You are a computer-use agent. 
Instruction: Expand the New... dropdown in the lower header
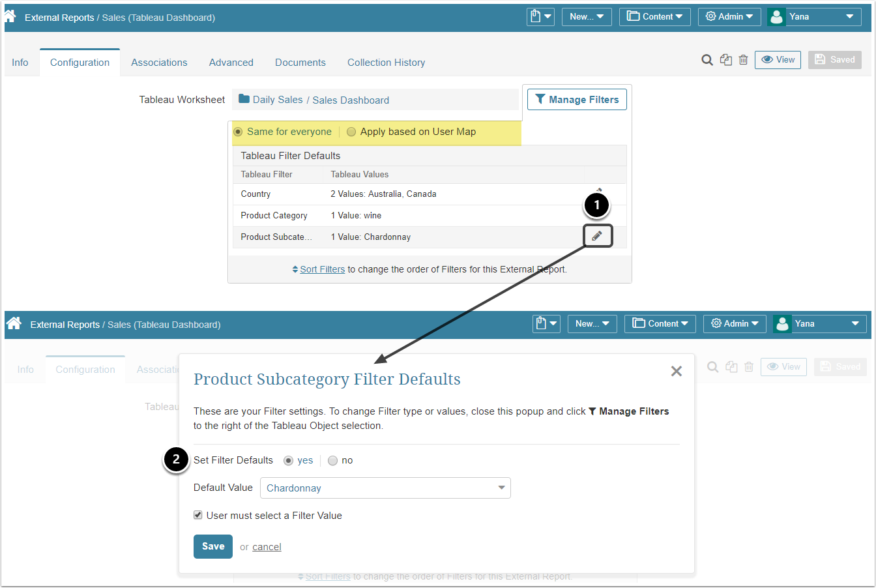point(592,324)
